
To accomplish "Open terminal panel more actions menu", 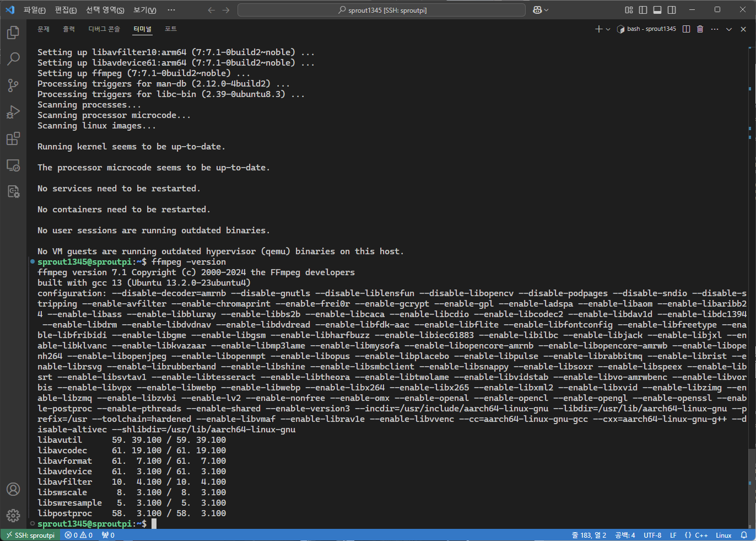I will 715,29.
